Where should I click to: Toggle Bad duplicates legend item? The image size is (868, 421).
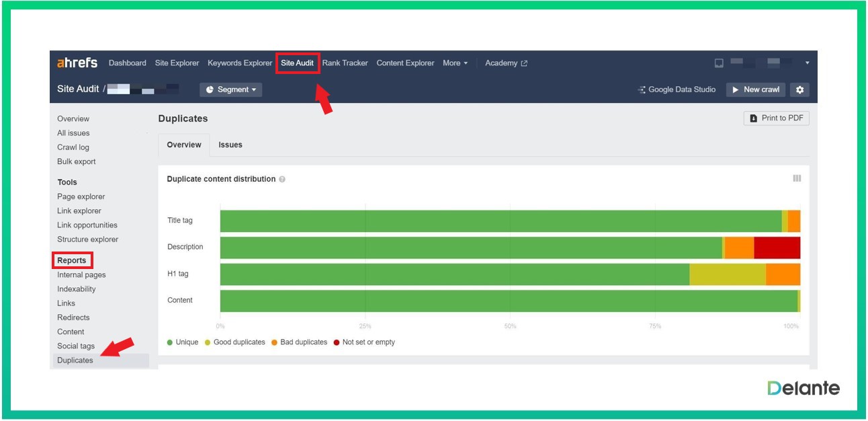pos(299,342)
